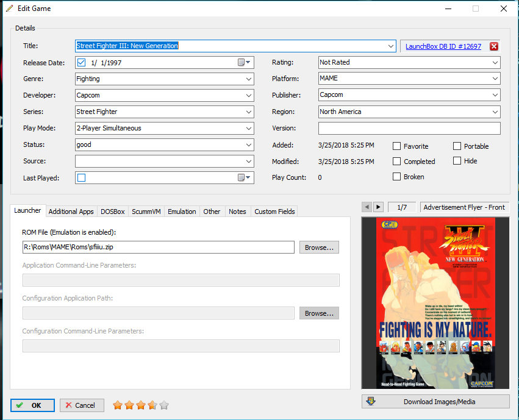
Task: Expand the Region dropdown
Action: (x=495, y=112)
